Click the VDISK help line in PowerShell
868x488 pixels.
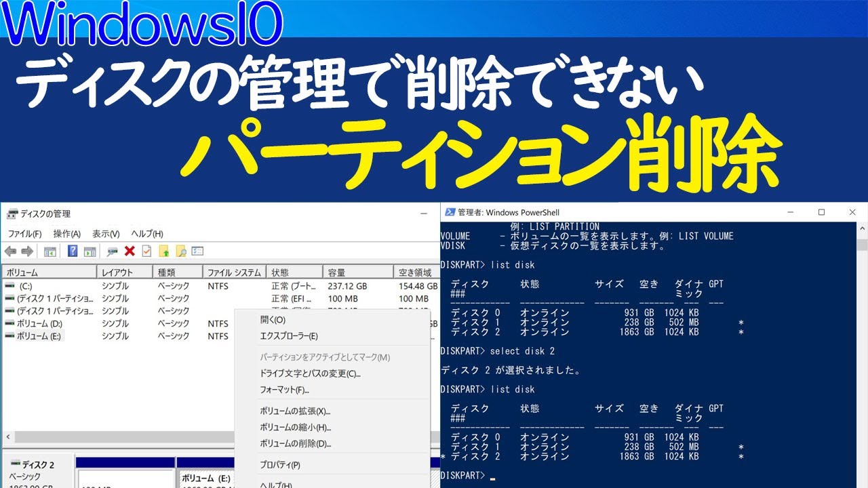(553, 246)
